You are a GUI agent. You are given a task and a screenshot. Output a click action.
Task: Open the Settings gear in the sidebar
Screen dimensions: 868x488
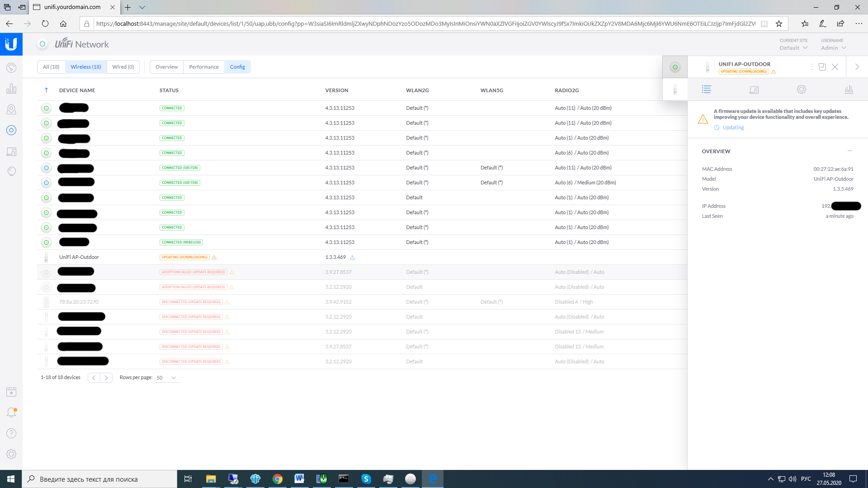(11, 454)
